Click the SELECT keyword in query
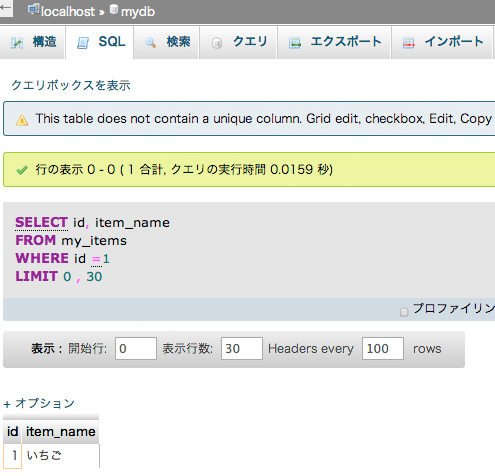Image resolution: width=495 pixels, height=476 pixels. click(x=42, y=222)
